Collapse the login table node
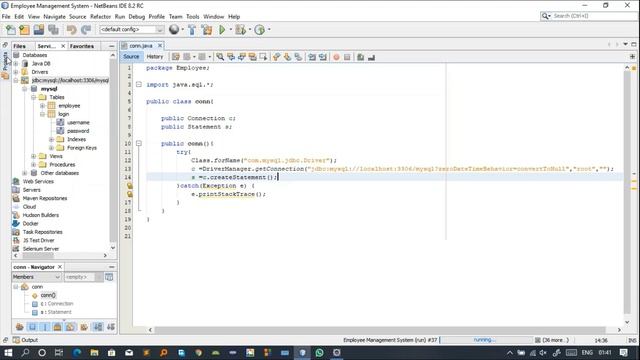This screenshot has width=640, height=360. (x=42, y=114)
